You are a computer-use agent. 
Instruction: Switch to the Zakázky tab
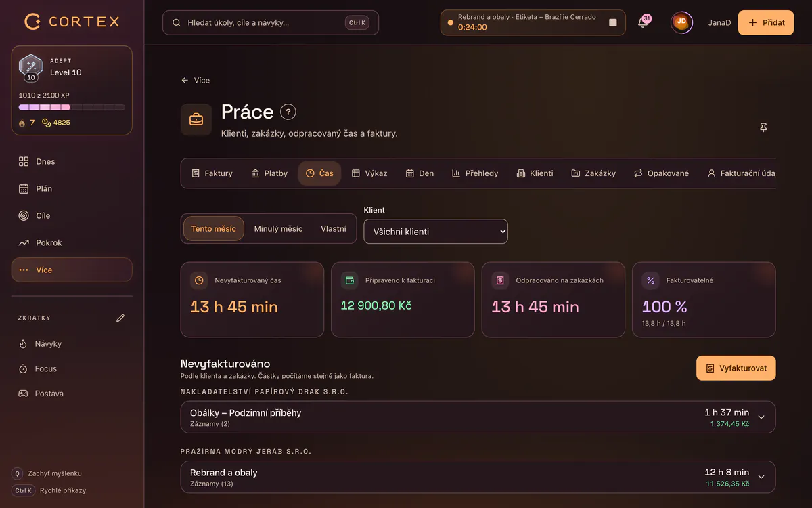tap(593, 173)
